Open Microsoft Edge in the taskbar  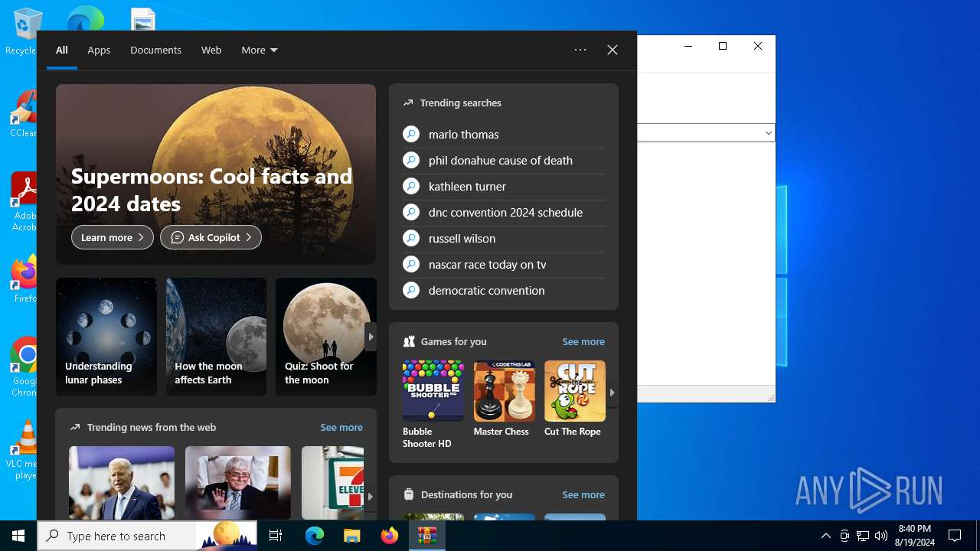click(x=314, y=536)
